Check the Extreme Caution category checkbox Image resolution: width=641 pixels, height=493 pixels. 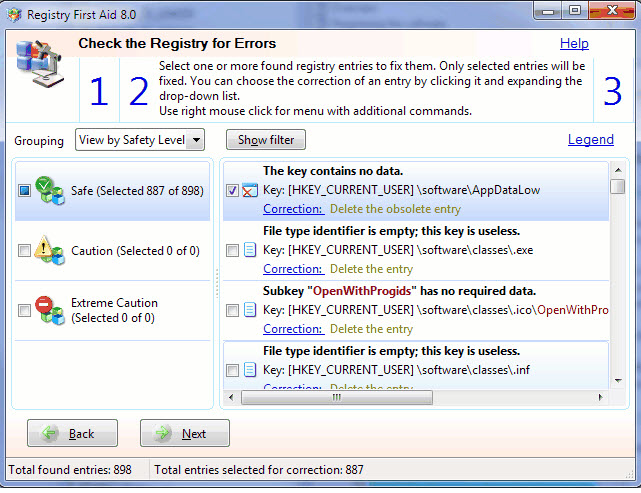point(25,310)
